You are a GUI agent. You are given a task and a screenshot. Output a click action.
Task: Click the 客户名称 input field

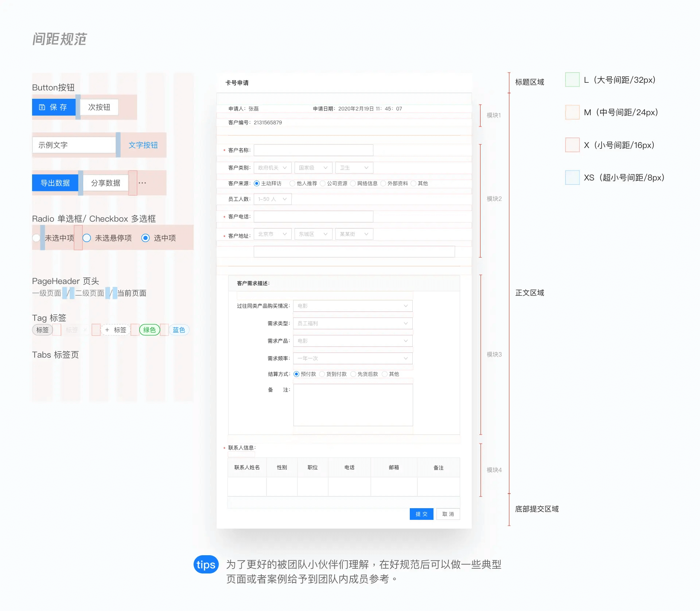pyautogui.click(x=313, y=150)
